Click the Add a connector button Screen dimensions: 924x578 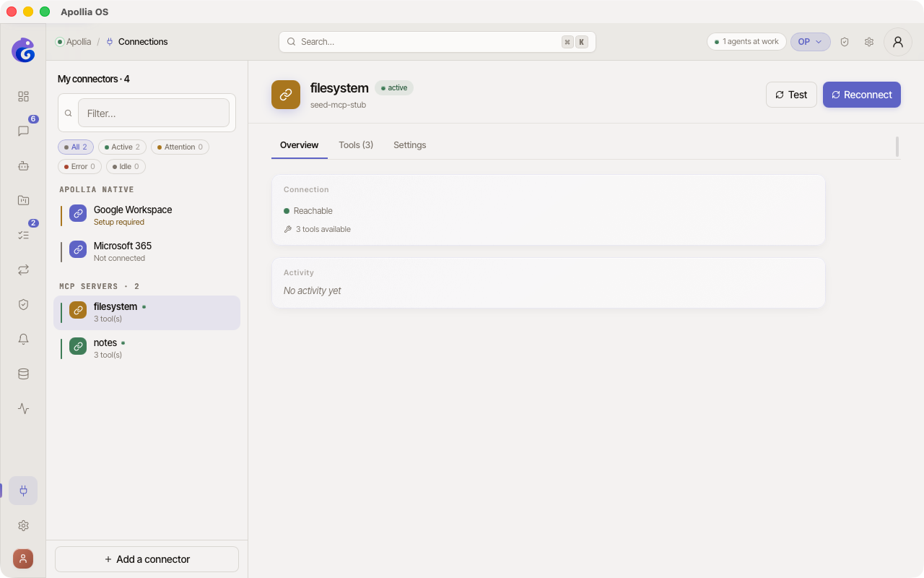tap(147, 559)
